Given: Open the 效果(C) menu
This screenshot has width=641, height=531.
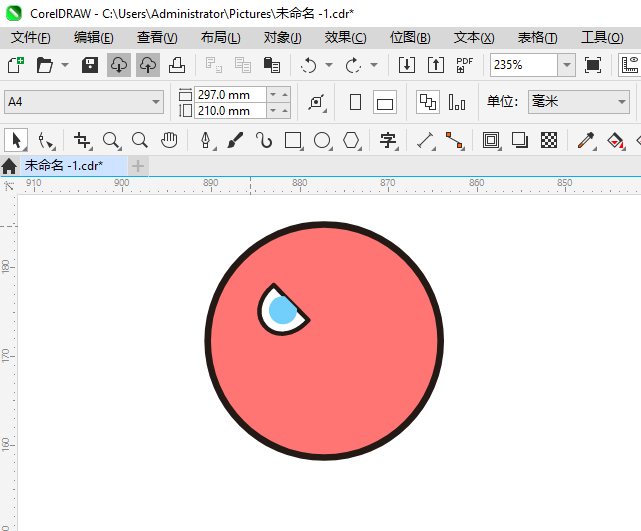Looking at the screenshot, I should [x=345, y=37].
